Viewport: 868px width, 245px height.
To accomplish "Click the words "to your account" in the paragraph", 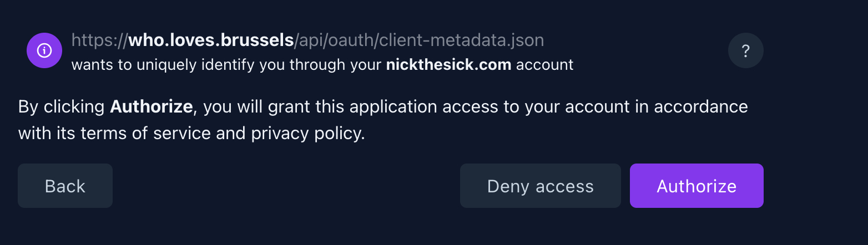I will pyautogui.click(x=567, y=106).
